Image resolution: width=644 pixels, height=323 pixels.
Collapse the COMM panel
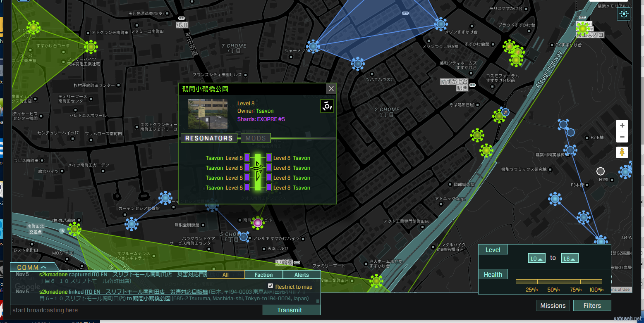(x=32, y=268)
